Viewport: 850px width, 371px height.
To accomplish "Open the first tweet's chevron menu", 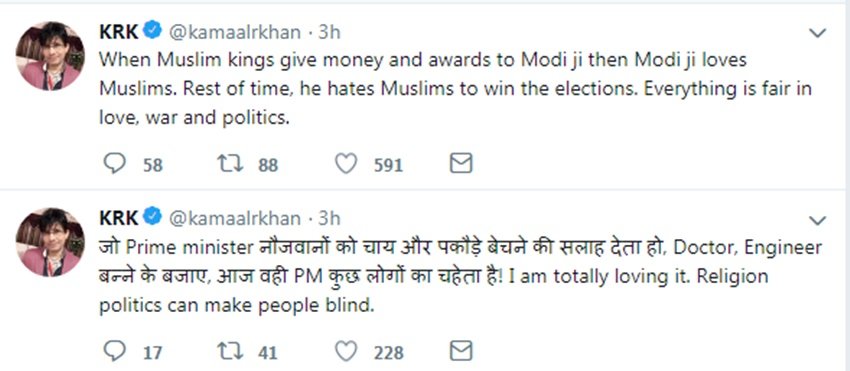I will coord(817,33).
